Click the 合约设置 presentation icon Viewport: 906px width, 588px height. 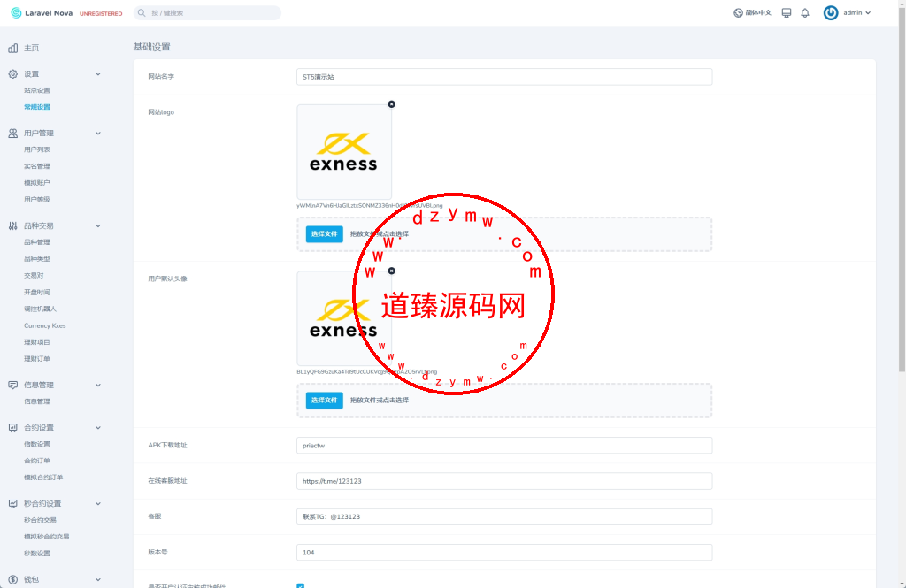(12, 427)
